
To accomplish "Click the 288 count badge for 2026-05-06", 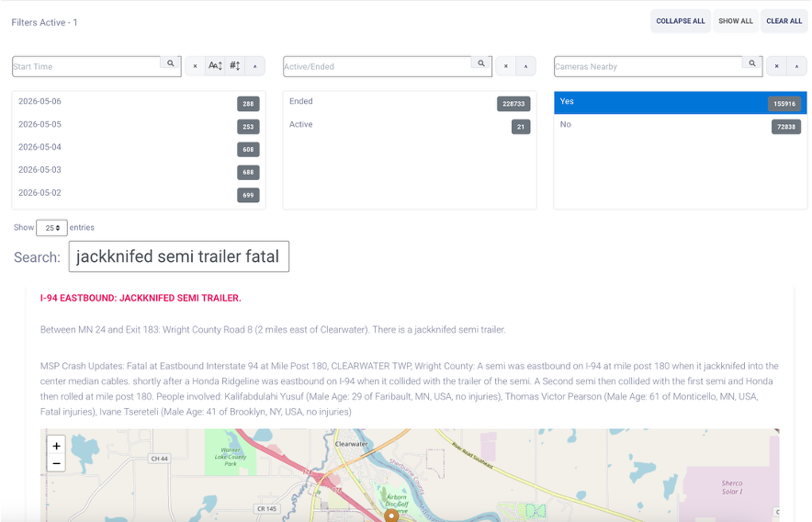I will (x=249, y=104).
